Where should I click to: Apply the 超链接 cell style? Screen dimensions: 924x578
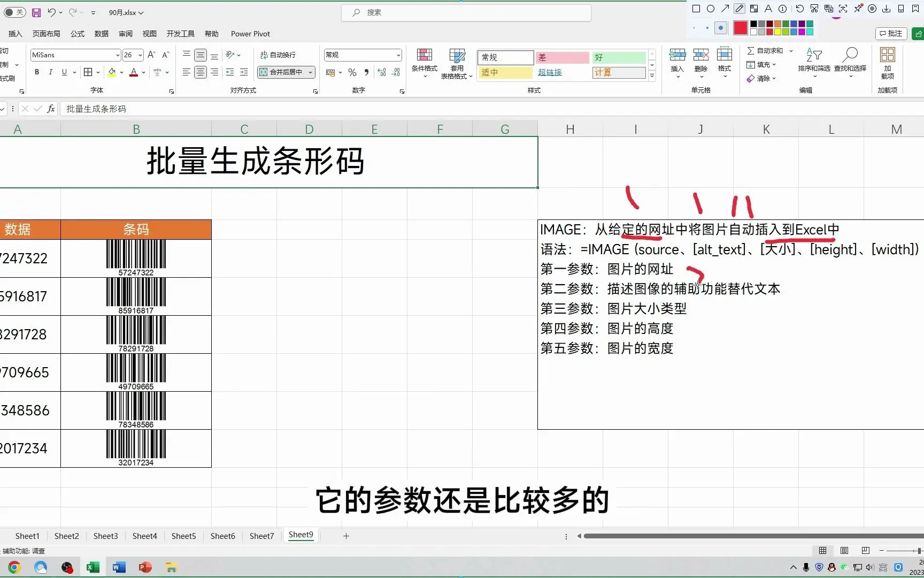[562, 72]
